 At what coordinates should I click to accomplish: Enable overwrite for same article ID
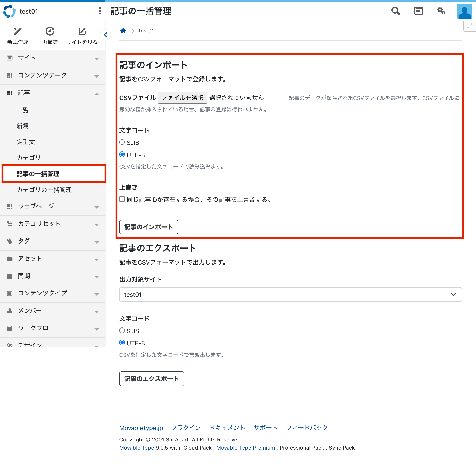coord(122,199)
